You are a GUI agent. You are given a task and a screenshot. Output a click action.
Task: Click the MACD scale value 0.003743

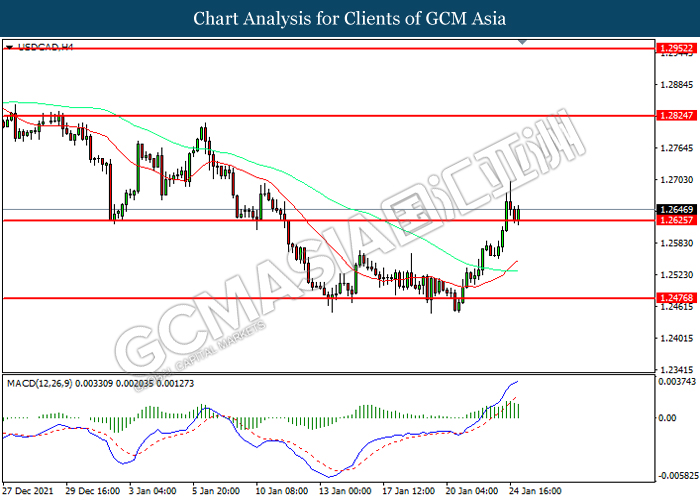[x=677, y=381]
